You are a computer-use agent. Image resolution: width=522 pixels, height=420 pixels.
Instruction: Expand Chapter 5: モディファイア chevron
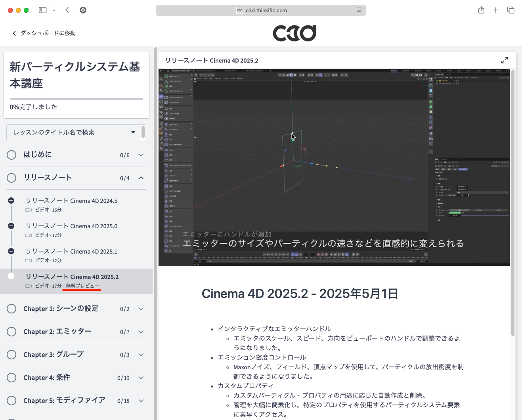point(141,401)
